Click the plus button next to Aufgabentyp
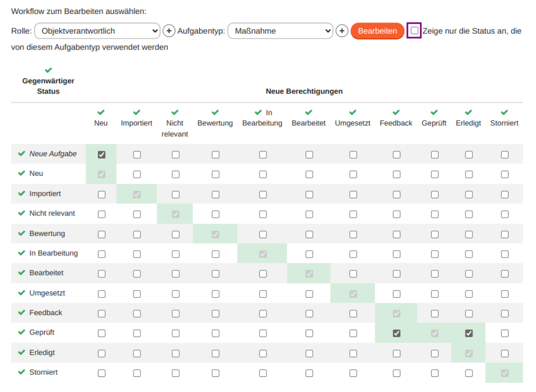The width and height of the screenshot is (536, 392). (x=342, y=31)
